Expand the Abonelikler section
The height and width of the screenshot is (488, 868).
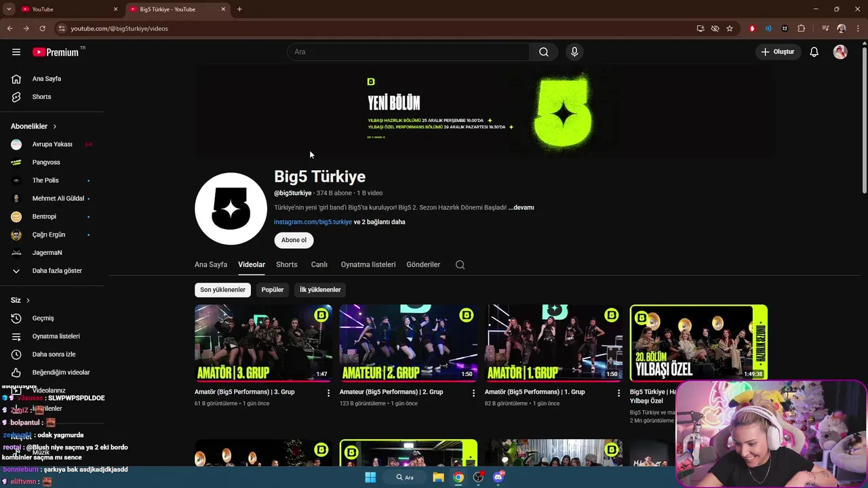click(34, 126)
